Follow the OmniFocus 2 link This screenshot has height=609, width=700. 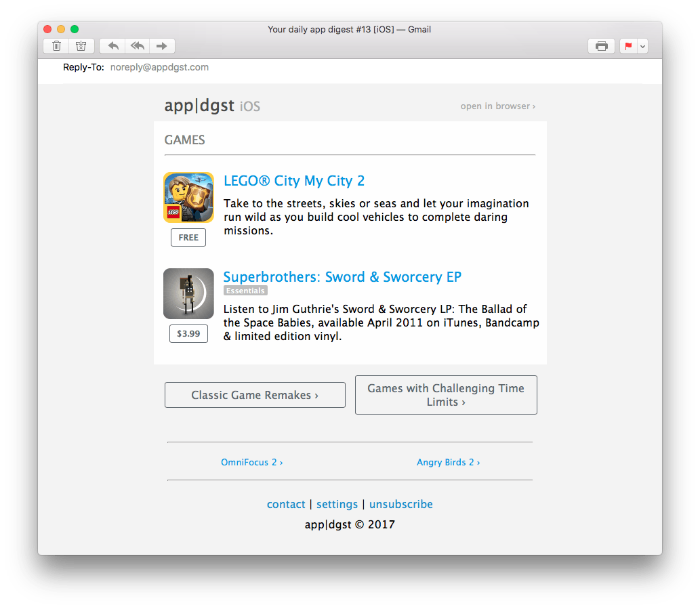252,462
